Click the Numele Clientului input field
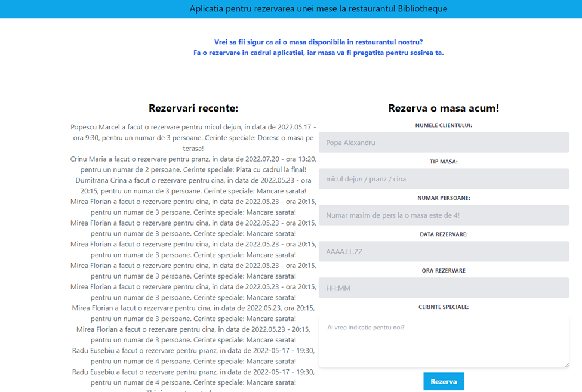This screenshot has width=582, height=392. [x=444, y=142]
